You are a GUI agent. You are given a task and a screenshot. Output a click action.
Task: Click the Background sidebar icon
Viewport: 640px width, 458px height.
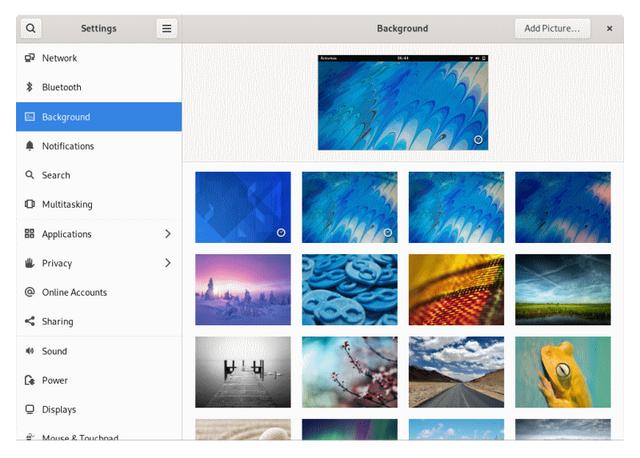pos(29,117)
